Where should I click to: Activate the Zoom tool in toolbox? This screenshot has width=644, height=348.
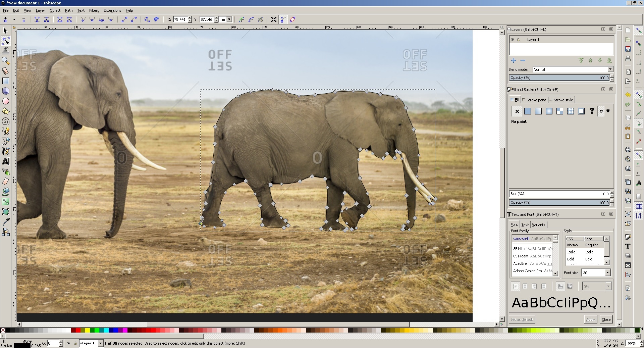pyautogui.click(x=5, y=61)
